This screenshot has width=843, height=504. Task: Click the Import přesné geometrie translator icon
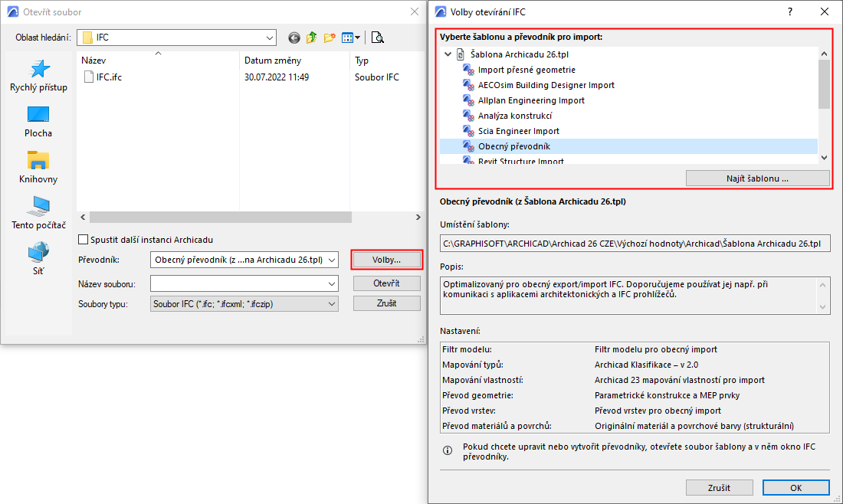tap(468, 70)
